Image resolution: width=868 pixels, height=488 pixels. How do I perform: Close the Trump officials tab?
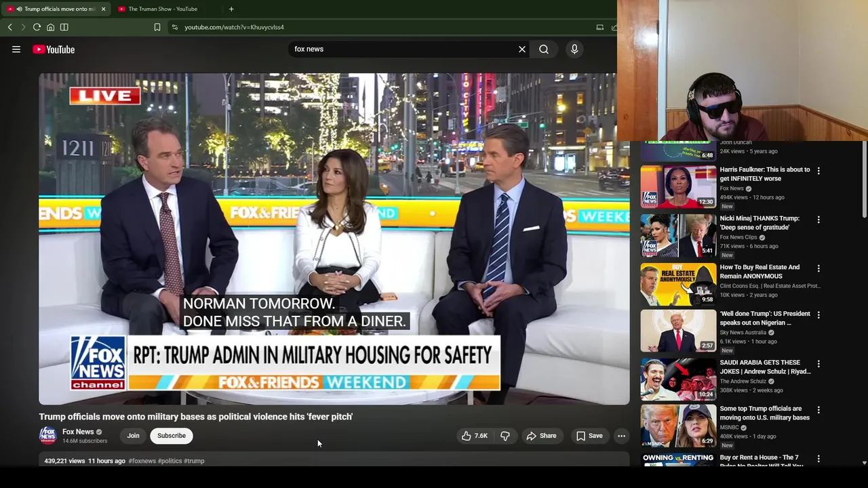[103, 9]
